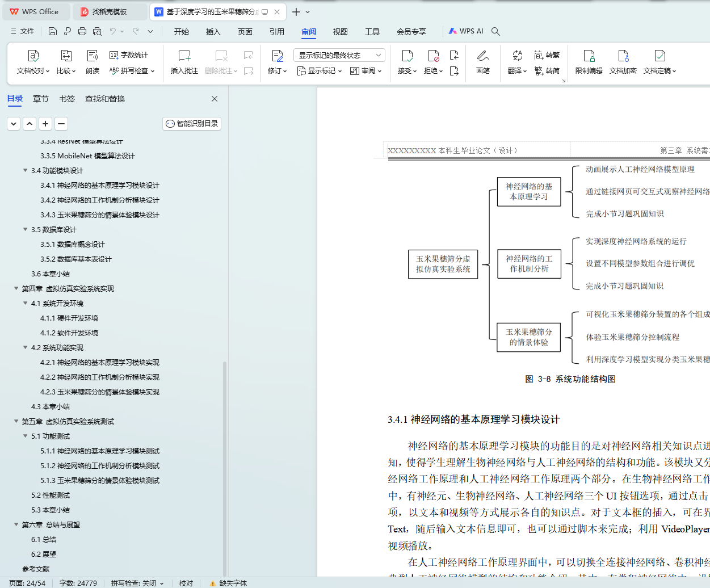Click the 修订 track changes icon
Viewport: 710px width, 588px height.
[278, 56]
